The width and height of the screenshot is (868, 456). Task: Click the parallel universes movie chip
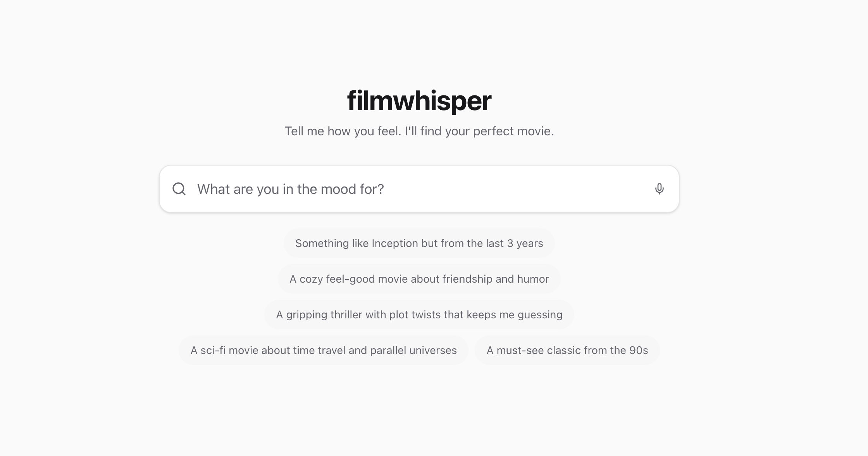point(324,350)
